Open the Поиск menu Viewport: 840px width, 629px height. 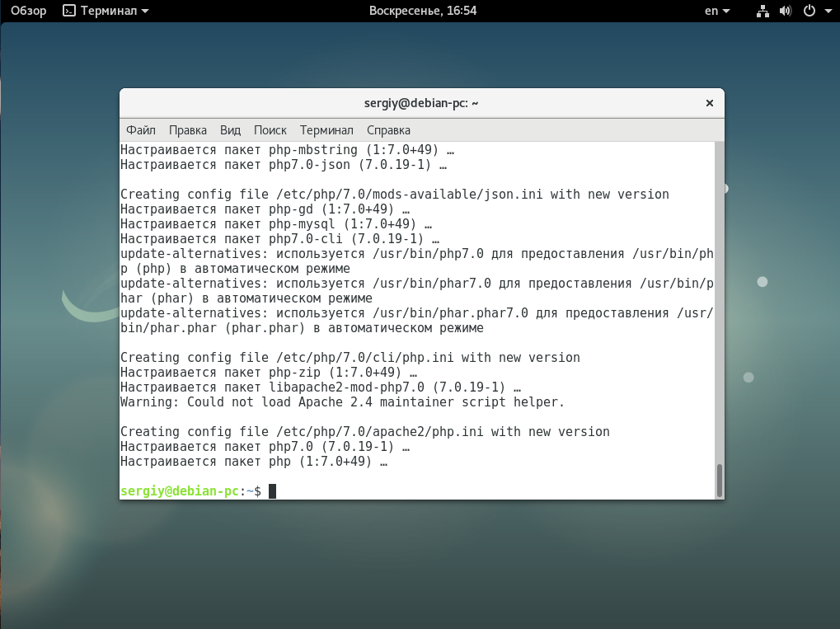(x=270, y=130)
